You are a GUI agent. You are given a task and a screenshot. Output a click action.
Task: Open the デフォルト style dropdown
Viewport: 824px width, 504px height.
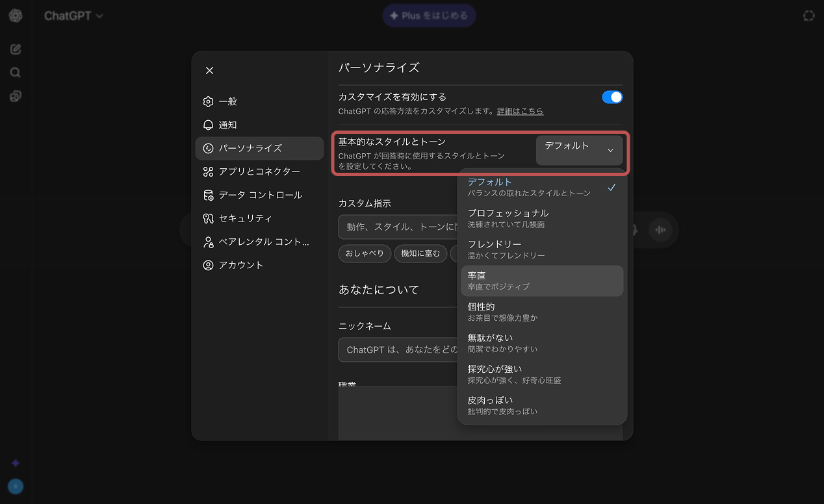coord(579,149)
